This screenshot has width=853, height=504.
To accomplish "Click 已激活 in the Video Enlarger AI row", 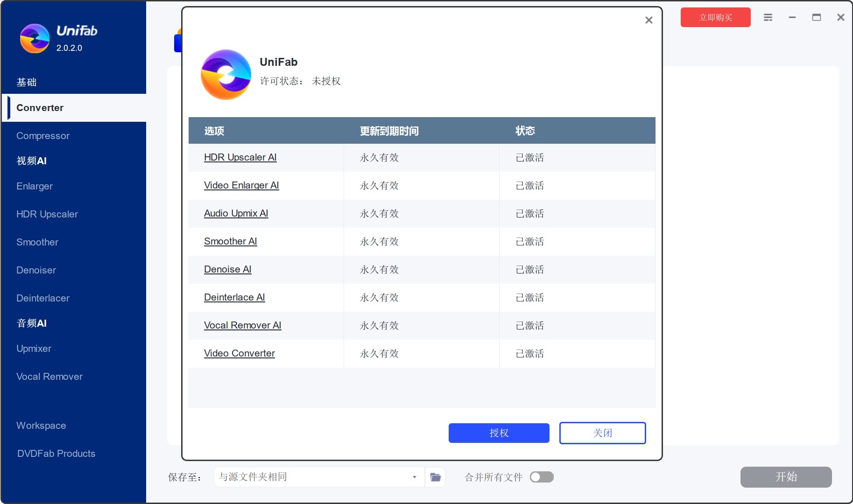I will point(529,186).
